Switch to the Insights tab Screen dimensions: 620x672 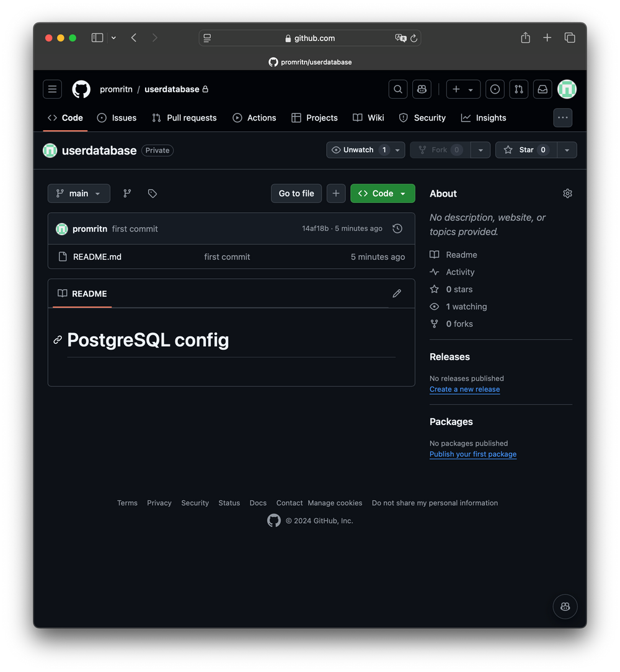tap(484, 118)
